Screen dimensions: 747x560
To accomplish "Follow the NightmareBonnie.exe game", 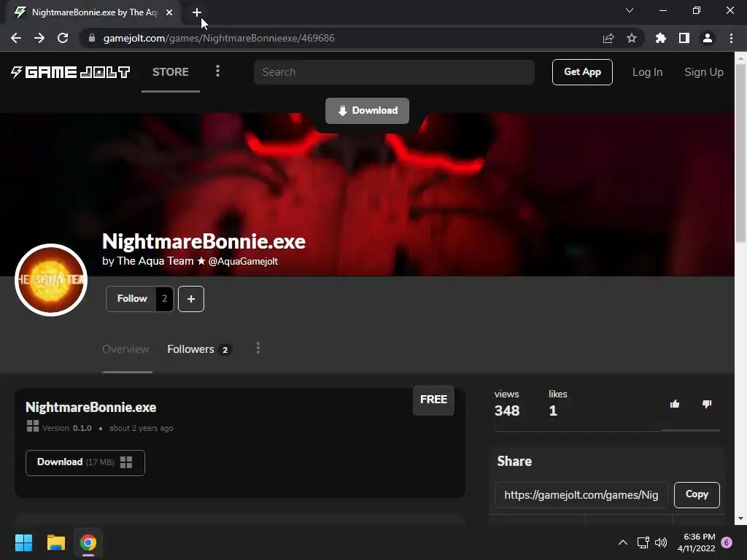I will 132,298.
